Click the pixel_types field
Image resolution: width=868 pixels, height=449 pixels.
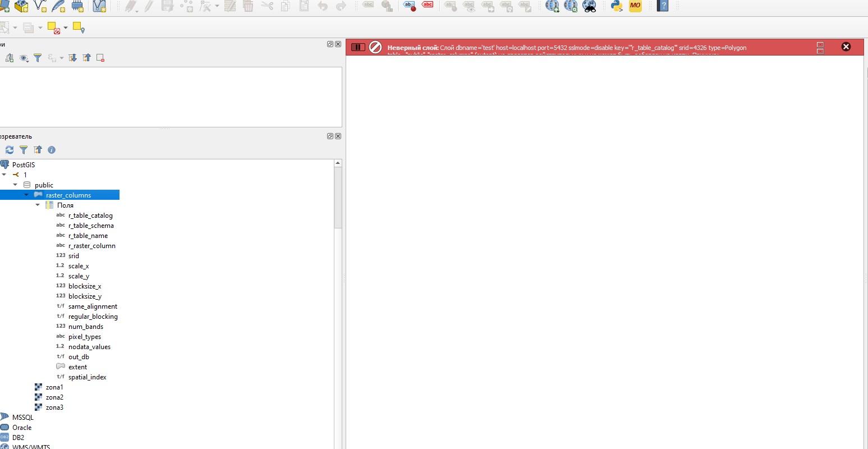coord(85,337)
